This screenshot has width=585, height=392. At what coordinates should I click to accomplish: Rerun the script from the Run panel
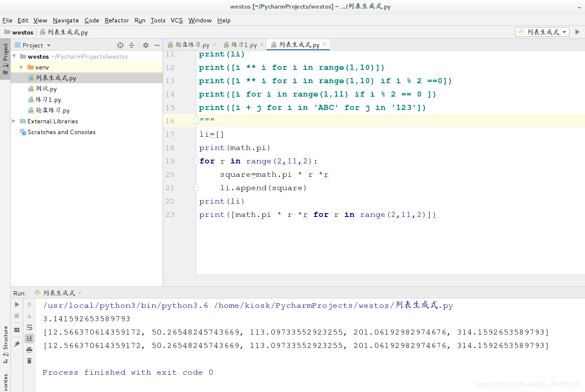17,304
